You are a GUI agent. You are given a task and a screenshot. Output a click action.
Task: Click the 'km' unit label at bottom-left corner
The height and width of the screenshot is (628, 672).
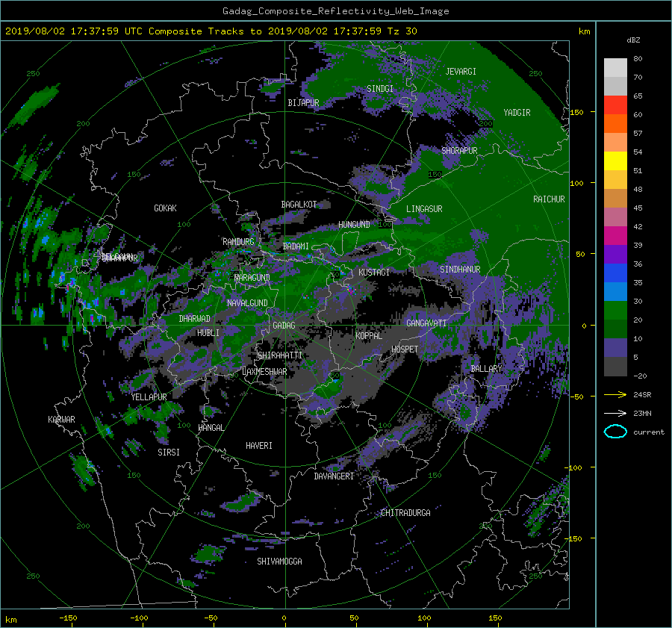[x=10, y=620]
